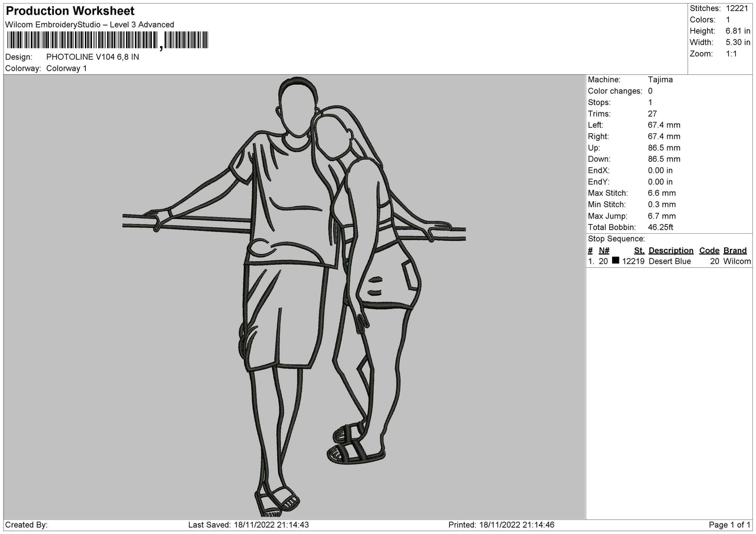
Task: Click the Code column header
Action: [709, 251]
